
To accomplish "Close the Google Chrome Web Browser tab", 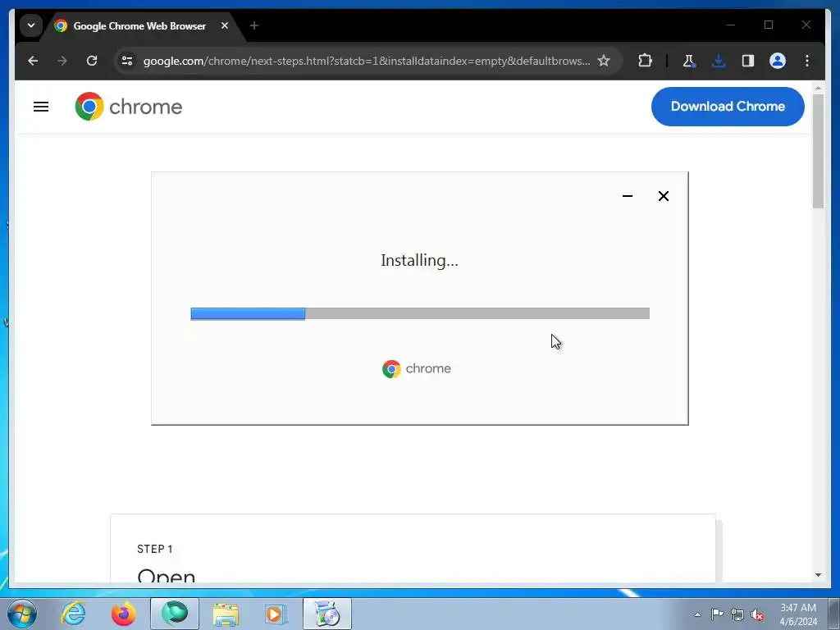I will tap(225, 25).
